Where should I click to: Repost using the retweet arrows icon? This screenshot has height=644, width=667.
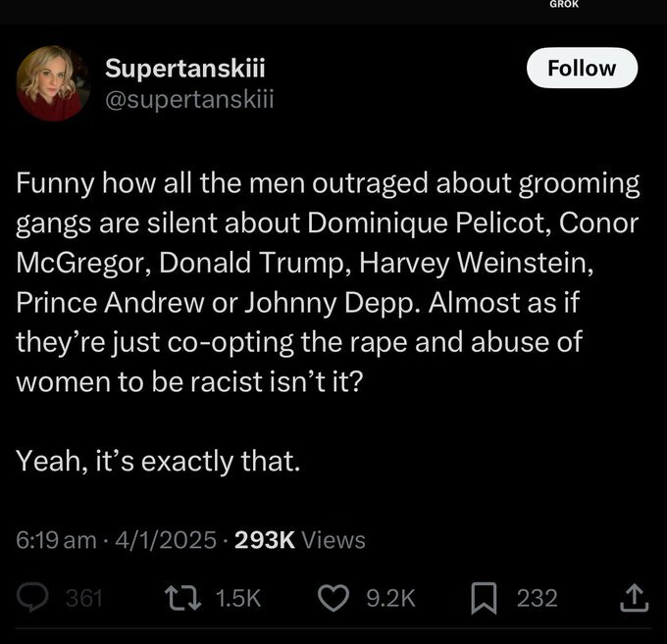coord(183,598)
